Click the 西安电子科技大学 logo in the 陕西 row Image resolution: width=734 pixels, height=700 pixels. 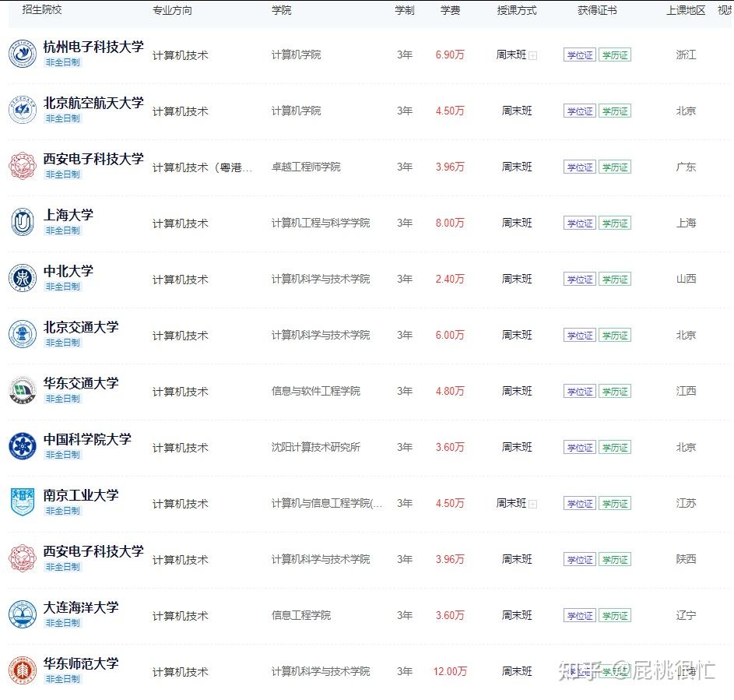point(23,558)
